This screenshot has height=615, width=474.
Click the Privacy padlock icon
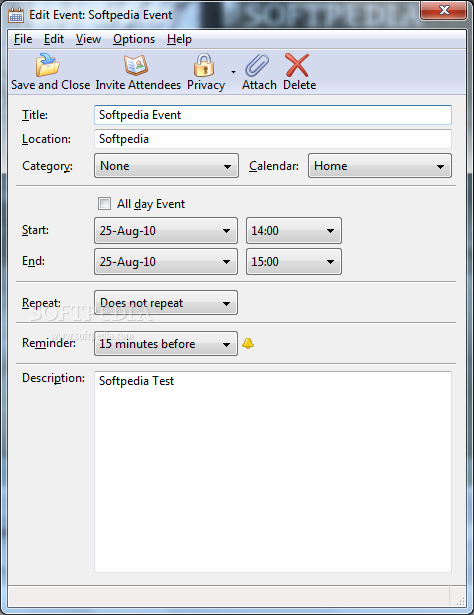click(x=204, y=65)
